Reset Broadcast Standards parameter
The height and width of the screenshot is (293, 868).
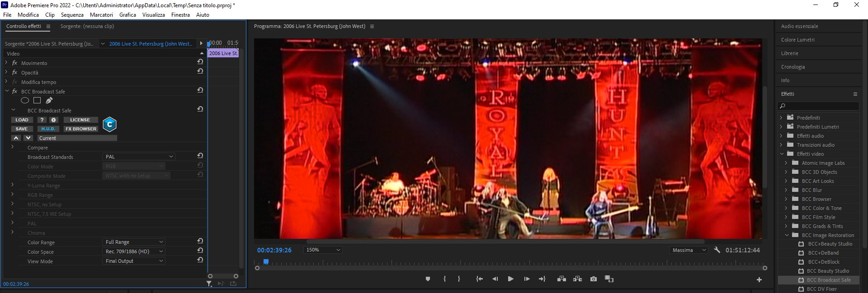pyautogui.click(x=200, y=155)
